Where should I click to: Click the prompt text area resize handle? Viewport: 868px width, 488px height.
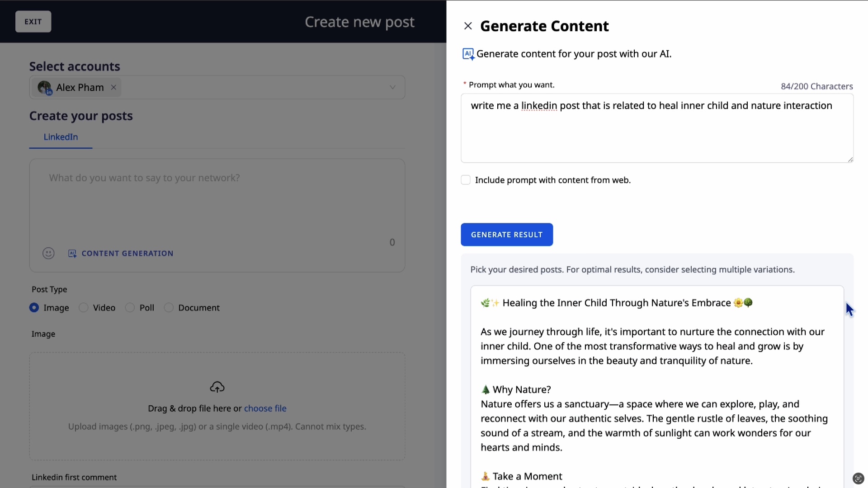point(850,159)
